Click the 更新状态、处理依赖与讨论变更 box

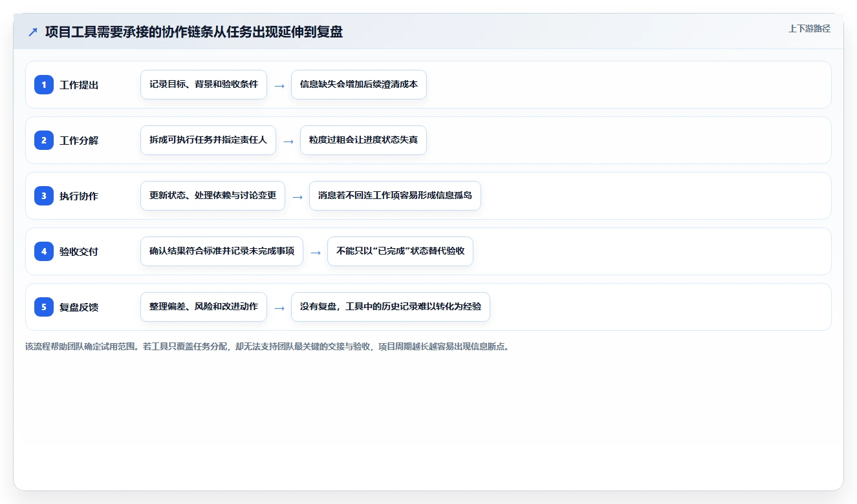tap(213, 196)
